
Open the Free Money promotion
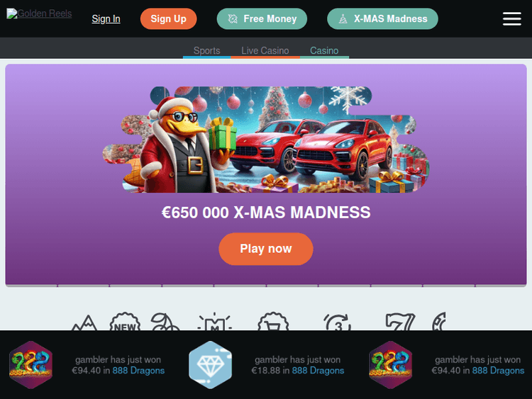[x=262, y=19]
